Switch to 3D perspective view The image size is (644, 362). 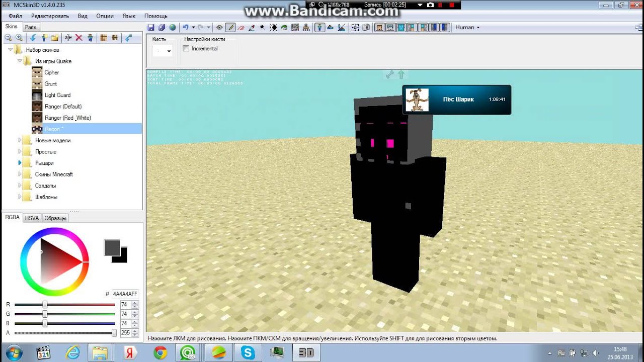(319, 28)
